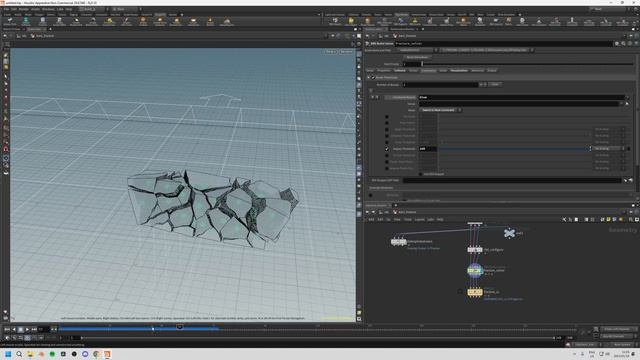Click the jump-to-operator icon beside the DOP path field
640x360 pixels.
(631, 180)
